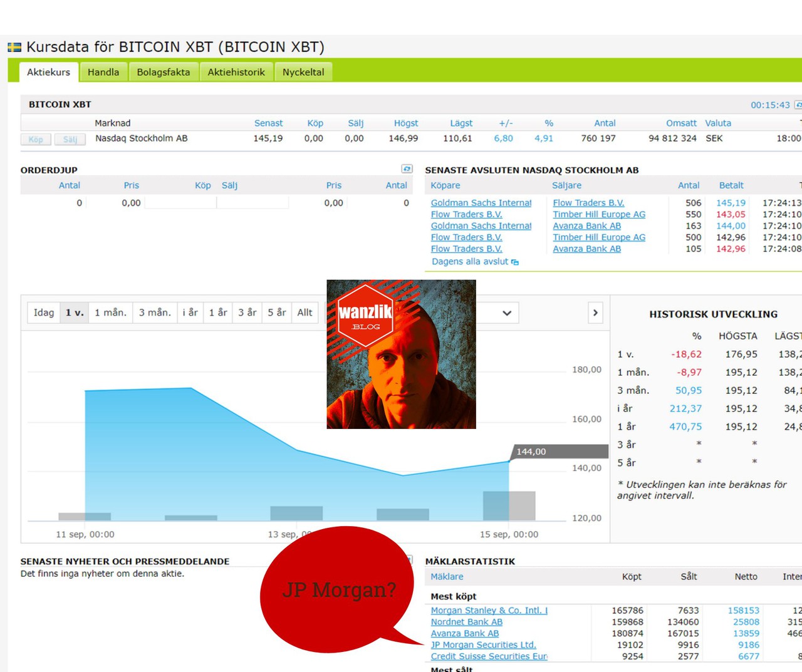
Task: Open JP Morgan Securities Ltd. link
Action: pos(483,644)
